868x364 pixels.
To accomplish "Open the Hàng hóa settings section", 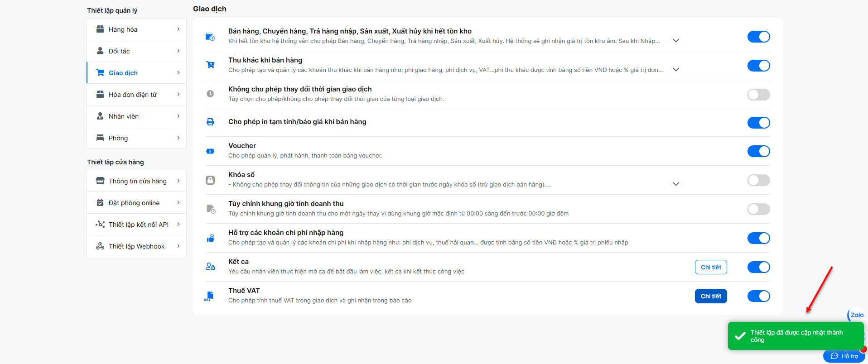I will point(136,29).
